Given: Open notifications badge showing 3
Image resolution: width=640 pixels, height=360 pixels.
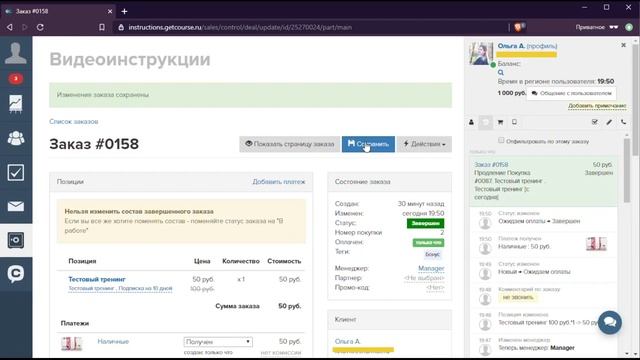Looking at the screenshot, I should (x=16, y=78).
